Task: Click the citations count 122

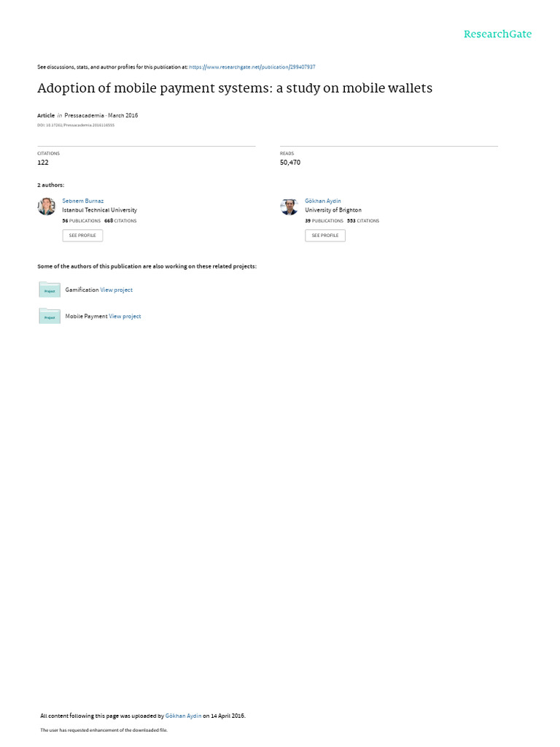Action: 43,163
